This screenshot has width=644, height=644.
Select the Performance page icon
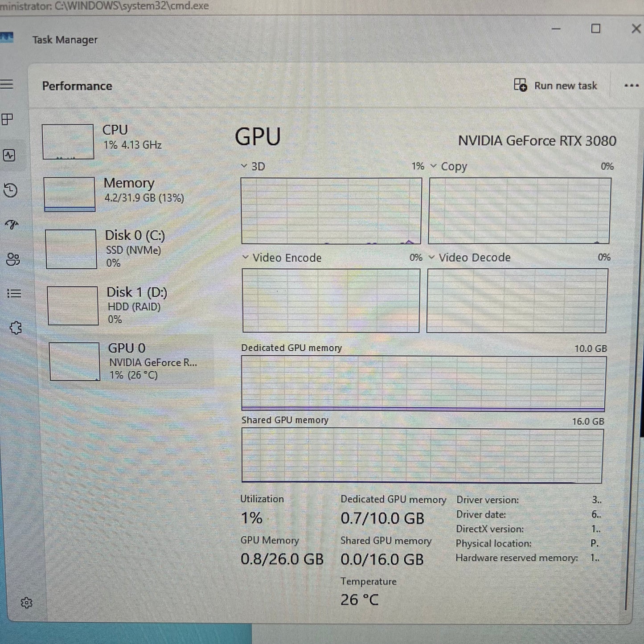[x=9, y=156]
